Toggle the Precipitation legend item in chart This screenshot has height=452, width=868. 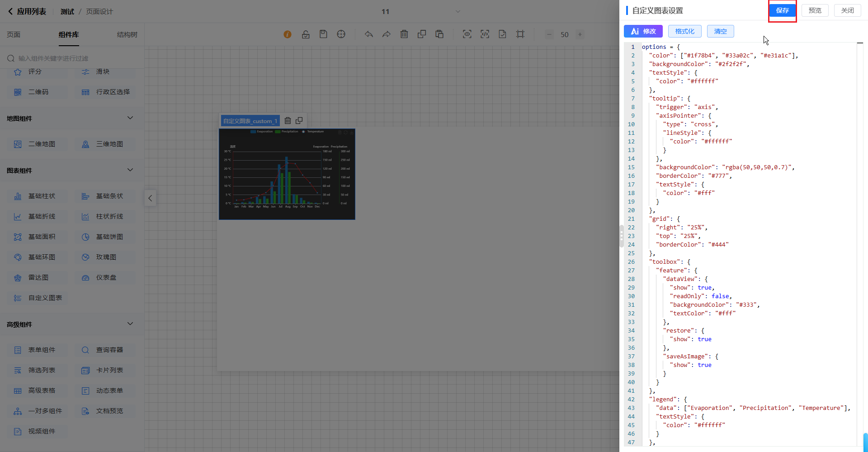287,132
